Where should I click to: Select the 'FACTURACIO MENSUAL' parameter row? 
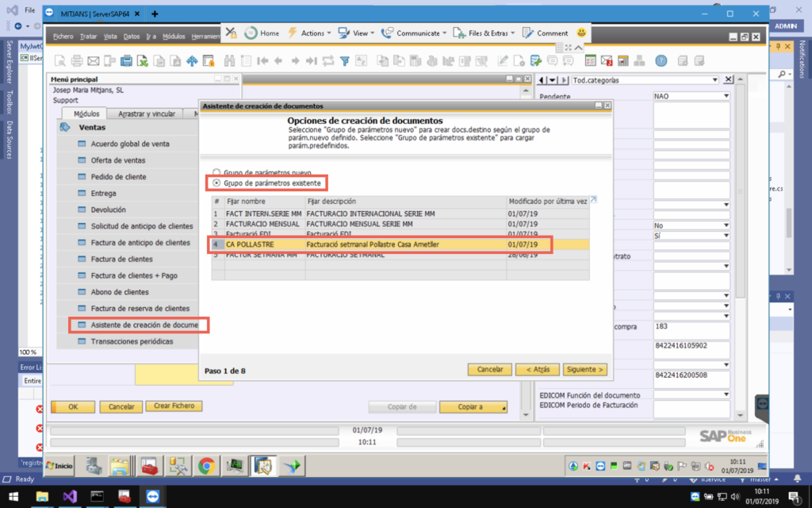(400, 224)
